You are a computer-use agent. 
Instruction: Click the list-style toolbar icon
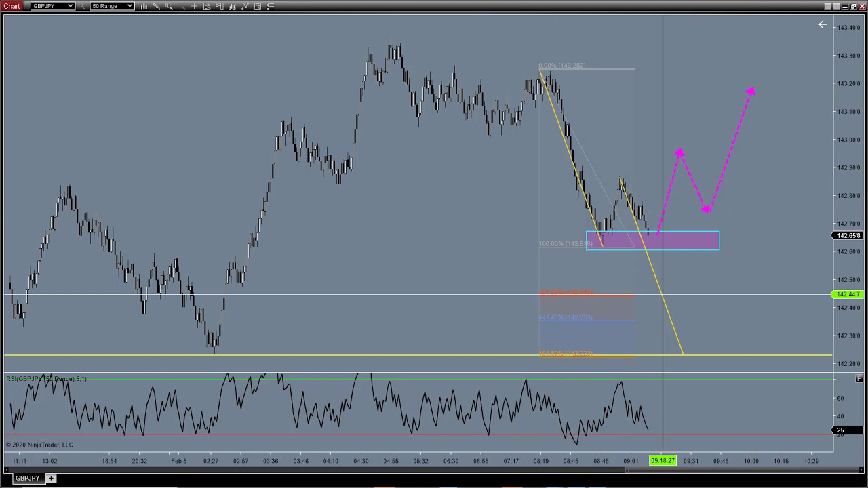[271, 6]
